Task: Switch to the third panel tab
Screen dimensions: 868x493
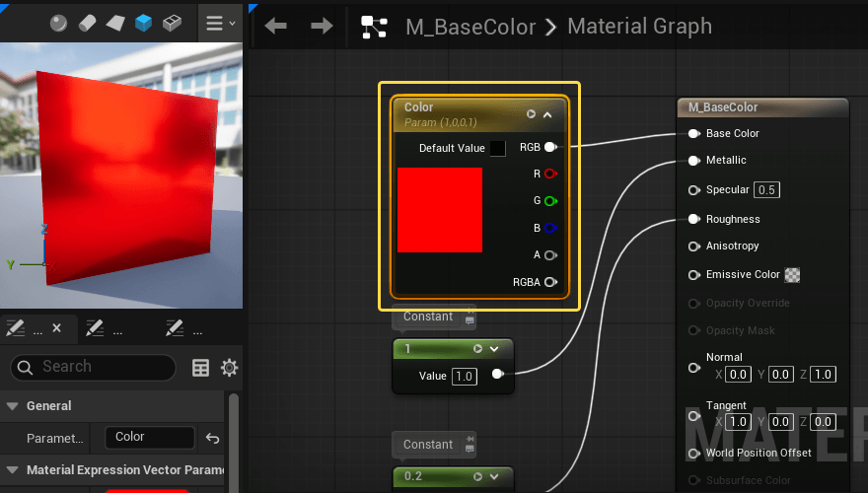Action: click(x=185, y=328)
